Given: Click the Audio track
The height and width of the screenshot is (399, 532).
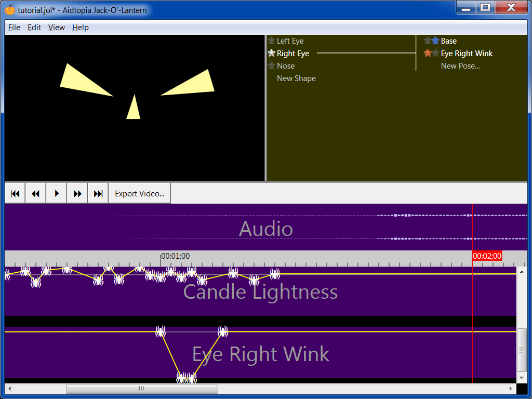Looking at the screenshot, I should (265, 227).
